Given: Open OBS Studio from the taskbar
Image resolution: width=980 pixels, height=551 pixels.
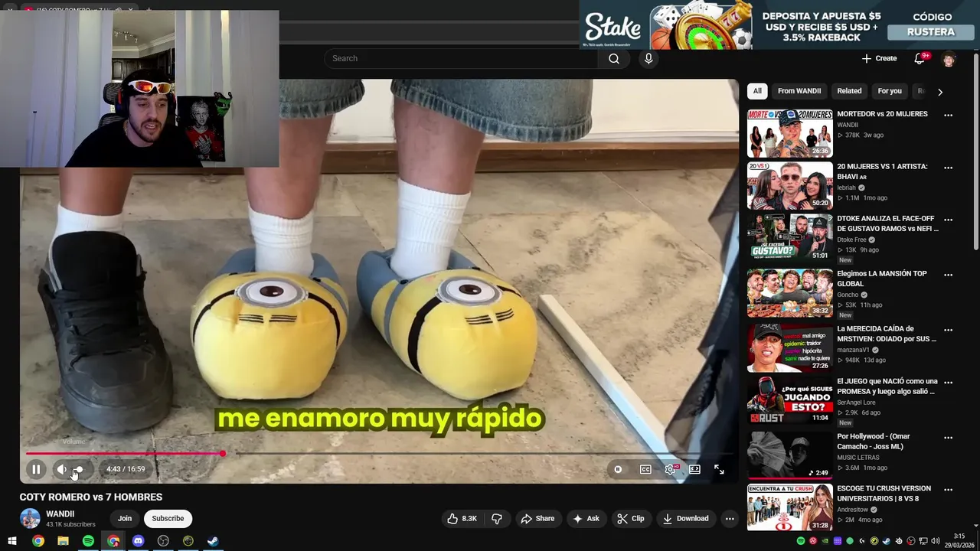Looking at the screenshot, I should [163, 541].
